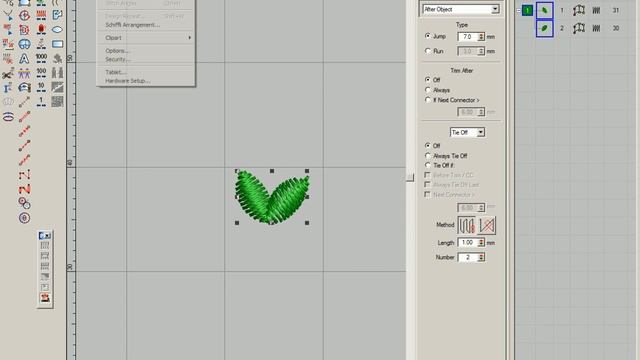This screenshot has width=640, height=360.
Task: Click the outline icon in object row 1
Action: (578, 10)
